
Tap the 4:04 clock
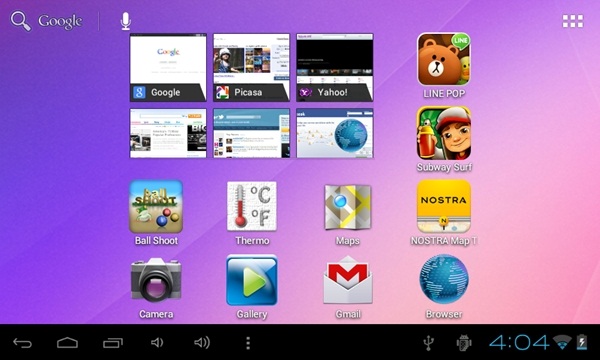click(x=519, y=342)
